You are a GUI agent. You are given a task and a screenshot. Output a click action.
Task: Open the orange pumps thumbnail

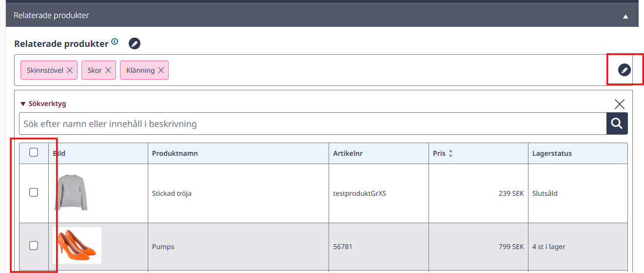click(77, 246)
